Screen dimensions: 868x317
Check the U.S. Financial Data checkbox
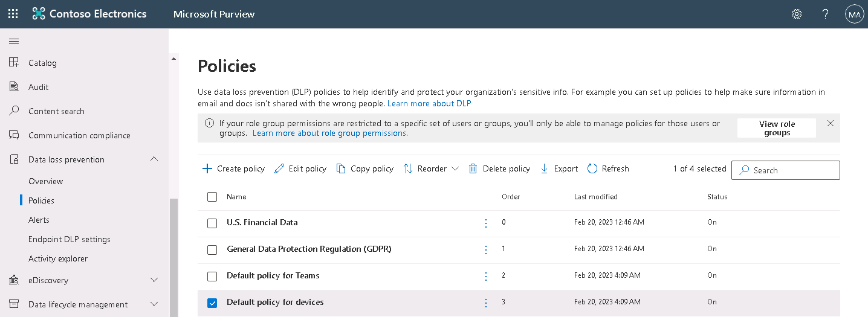tap(212, 223)
